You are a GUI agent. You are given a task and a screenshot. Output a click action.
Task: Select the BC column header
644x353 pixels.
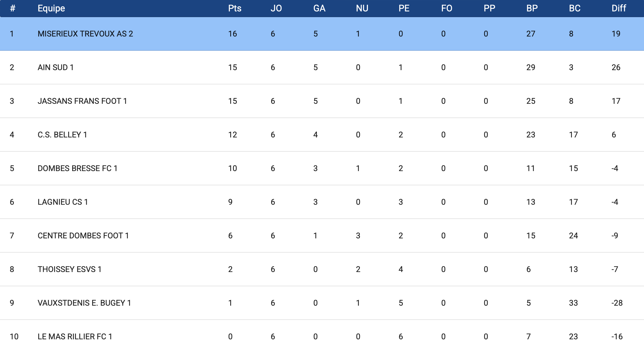coord(574,8)
